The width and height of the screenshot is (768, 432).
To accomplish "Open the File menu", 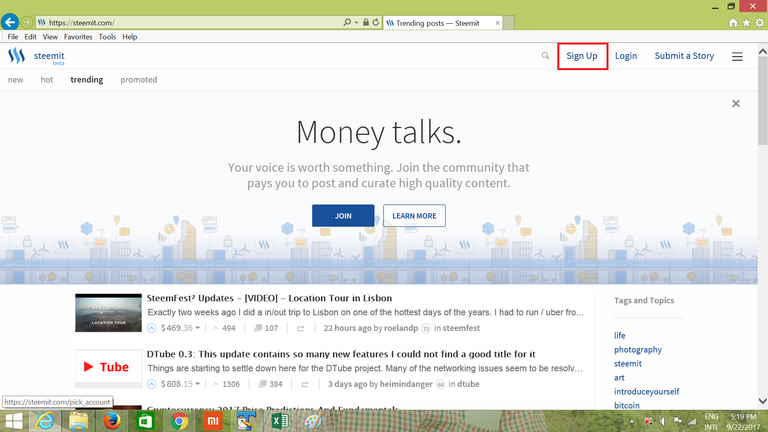I will (x=13, y=37).
